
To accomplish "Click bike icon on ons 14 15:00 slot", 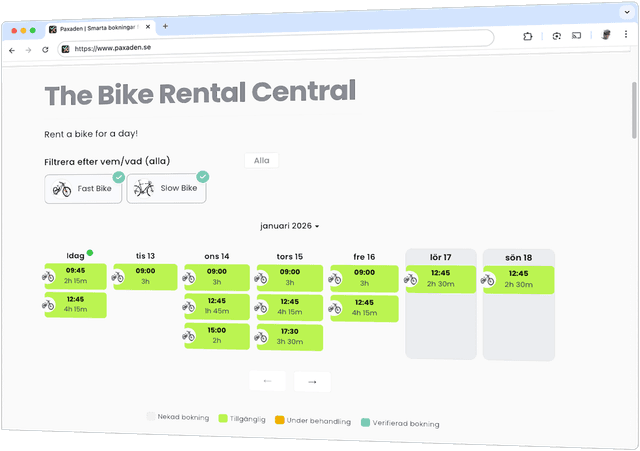I will (x=189, y=336).
